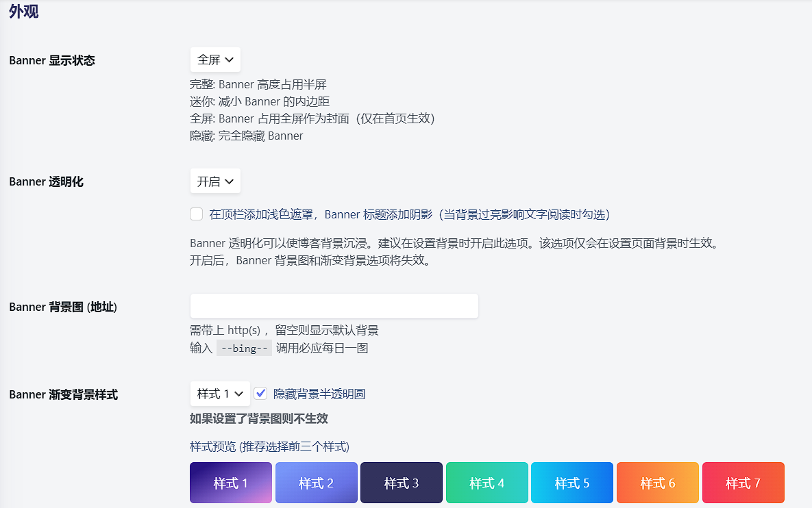Viewport: 812px width, 508px height.
Task: Click the 迷你: 减小 Banner 的内边距 description line
Action: (260, 101)
